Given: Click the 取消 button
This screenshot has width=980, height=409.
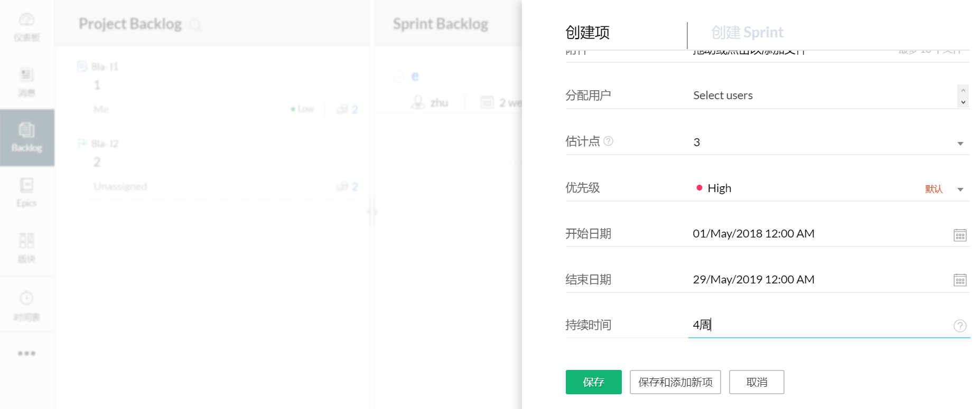Looking at the screenshot, I should tap(756, 382).
